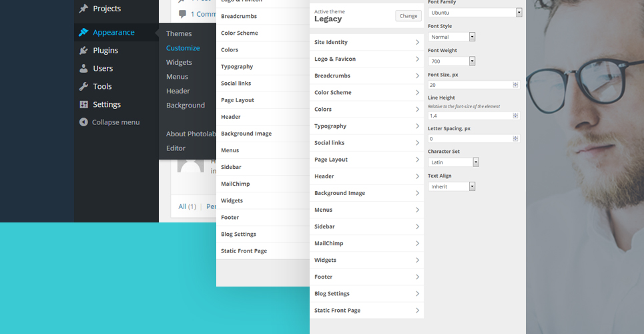This screenshot has width=644, height=334.
Task: Open Widgets in the back customizer panel
Action: (x=263, y=200)
